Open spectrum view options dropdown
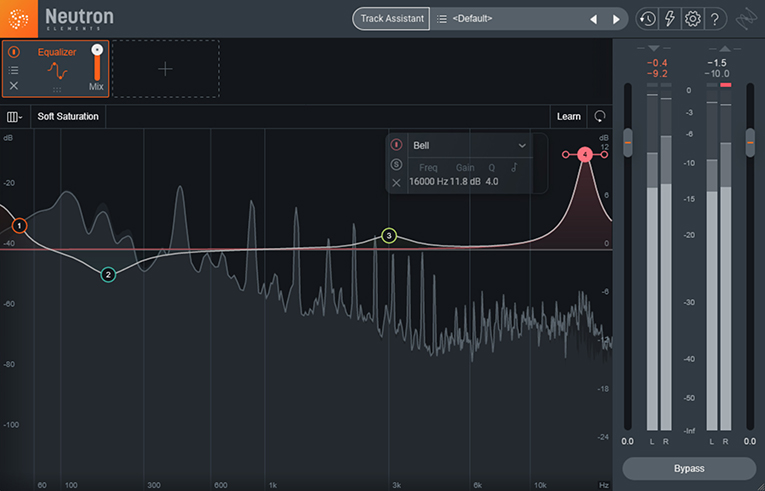765x491 pixels. click(x=14, y=117)
